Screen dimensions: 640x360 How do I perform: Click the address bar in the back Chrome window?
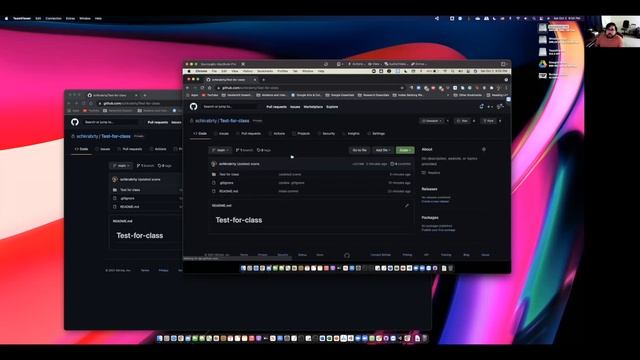139,103
